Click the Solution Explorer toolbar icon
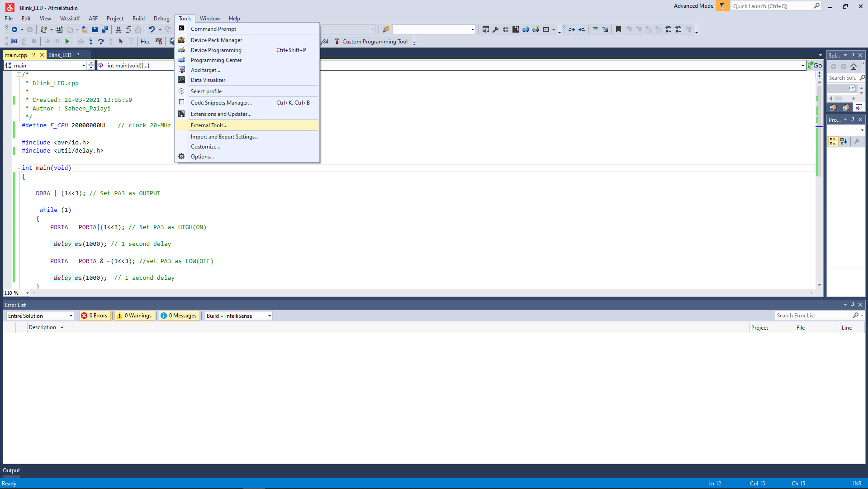The image size is (868, 489). [x=486, y=29]
